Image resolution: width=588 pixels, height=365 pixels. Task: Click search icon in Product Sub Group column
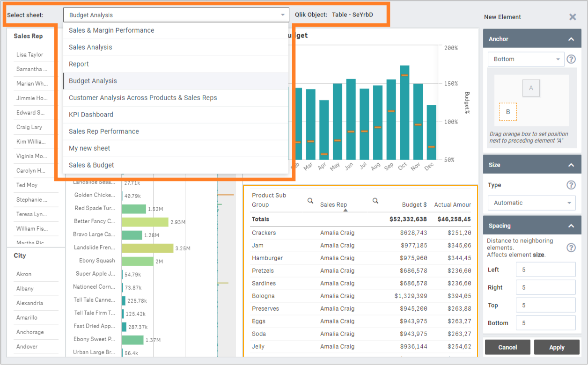[310, 201]
